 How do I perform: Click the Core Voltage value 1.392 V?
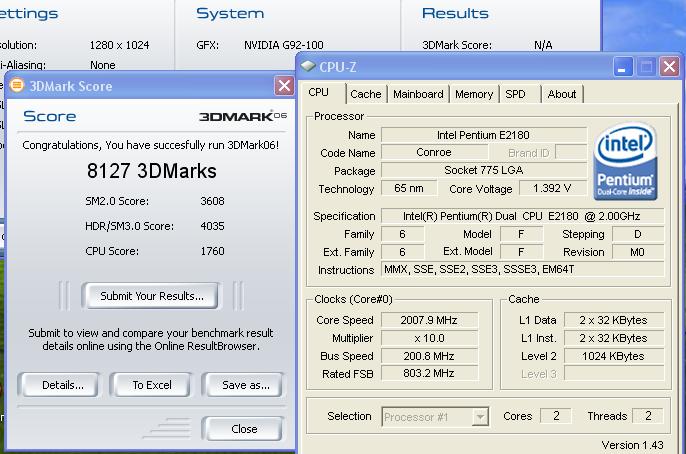coord(552,188)
